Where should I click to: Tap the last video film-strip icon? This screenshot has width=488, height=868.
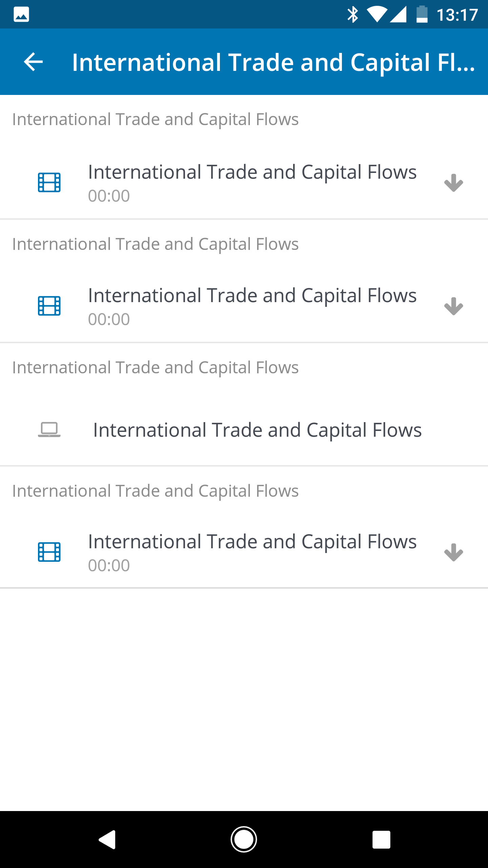[49, 552]
